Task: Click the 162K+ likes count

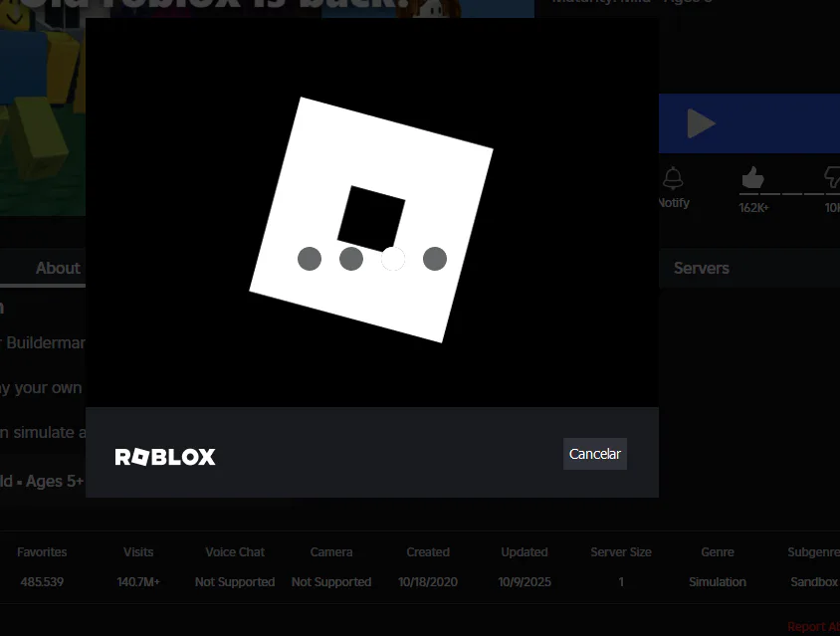Action: point(753,208)
